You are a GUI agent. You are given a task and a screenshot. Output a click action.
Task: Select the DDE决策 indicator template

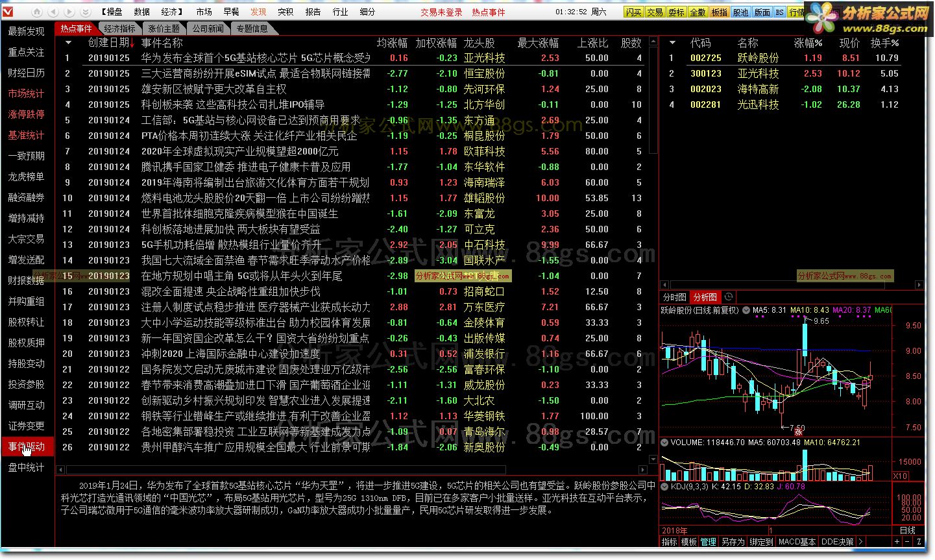[x=838, y=542]
